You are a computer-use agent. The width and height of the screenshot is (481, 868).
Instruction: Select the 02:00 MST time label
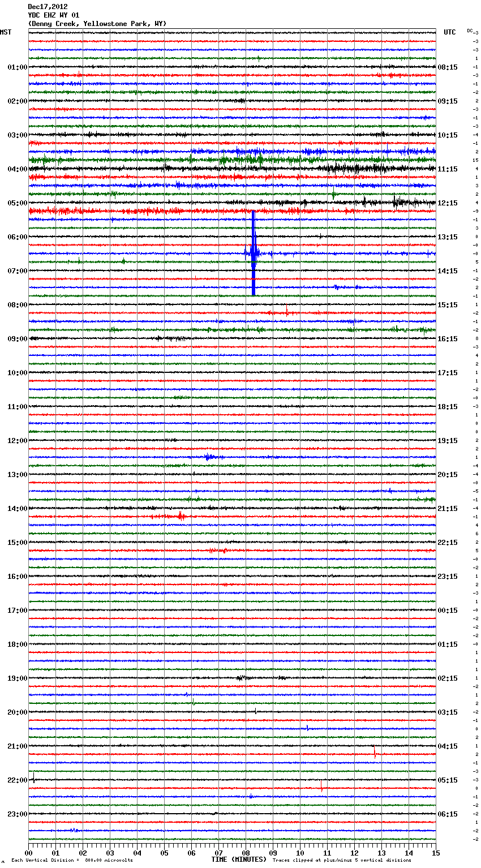pyautogui.click(x=18, y=101)
